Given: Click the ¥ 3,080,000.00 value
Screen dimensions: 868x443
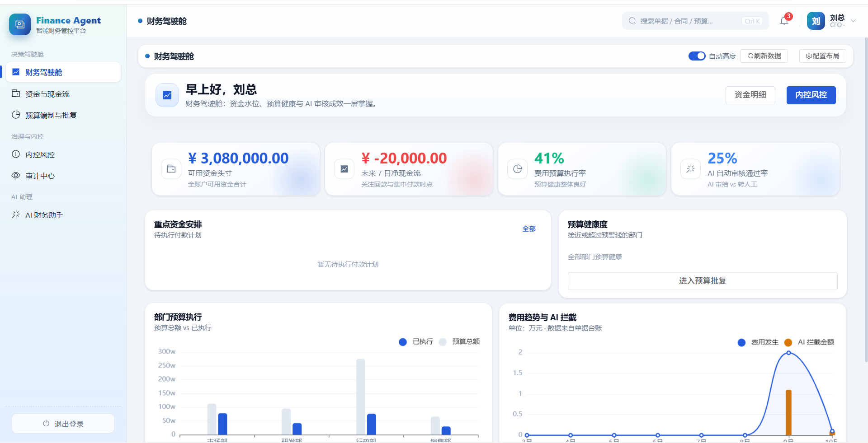Looking at the screenshot, I should (x=238, y=159).
